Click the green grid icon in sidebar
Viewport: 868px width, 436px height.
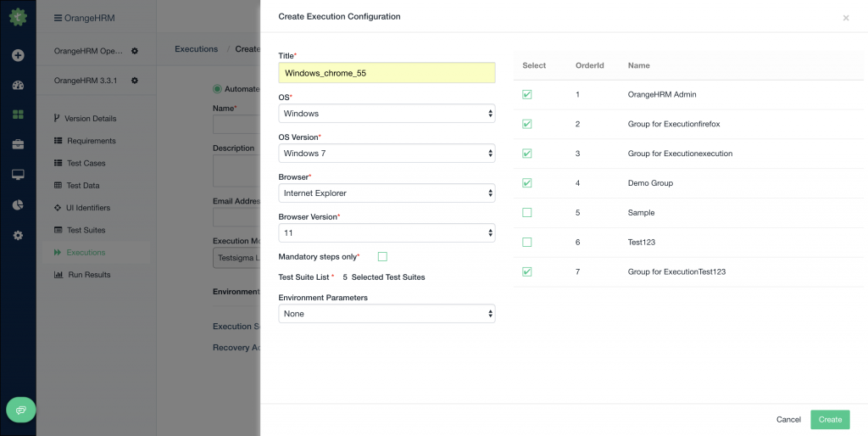pyautogui.click(x=18, y=115)
